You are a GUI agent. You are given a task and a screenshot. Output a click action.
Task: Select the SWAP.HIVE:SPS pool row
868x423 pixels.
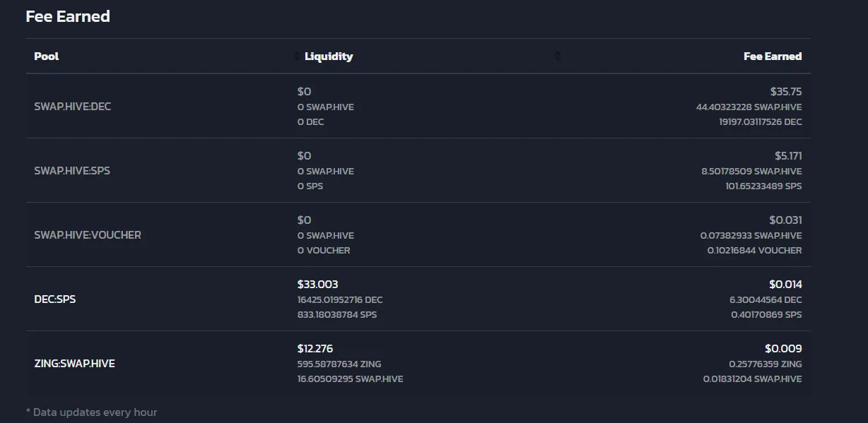tap(418, 171)
